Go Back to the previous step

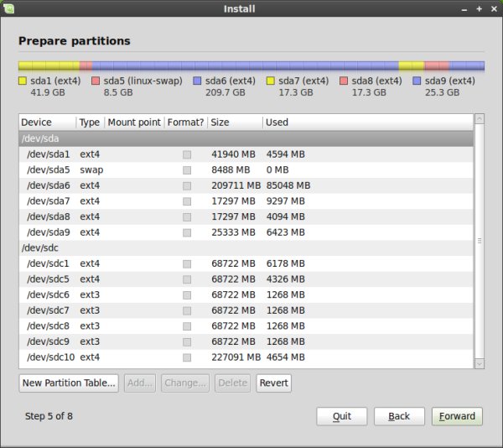[x=399, y=416]
